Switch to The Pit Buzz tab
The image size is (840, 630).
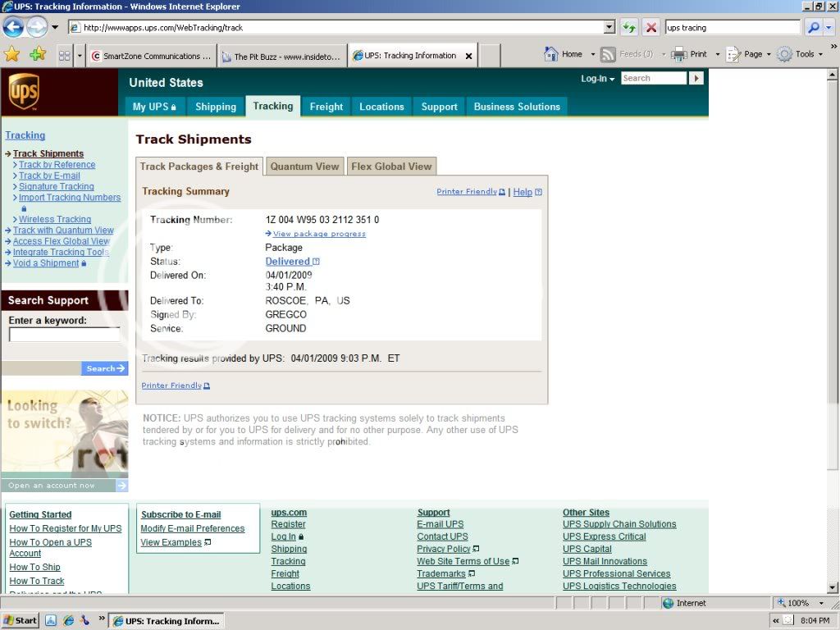coord(282,57)
